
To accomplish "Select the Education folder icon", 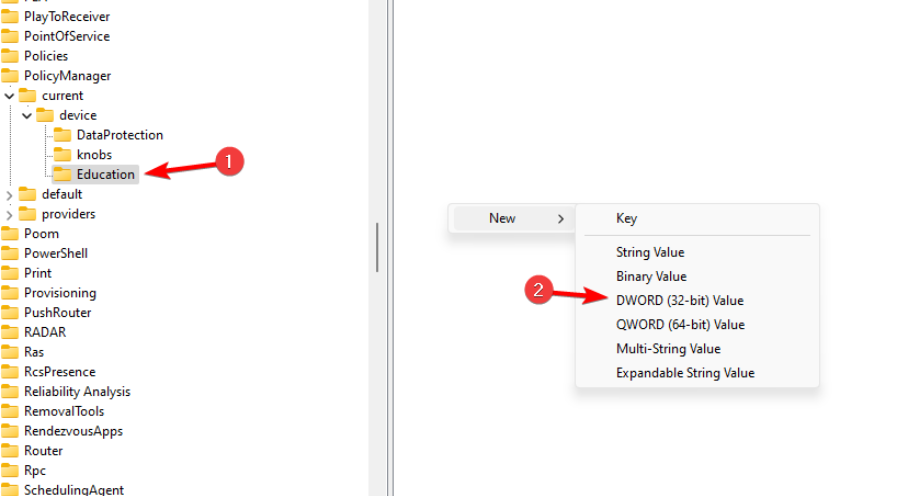I will (x=62, y=174).
